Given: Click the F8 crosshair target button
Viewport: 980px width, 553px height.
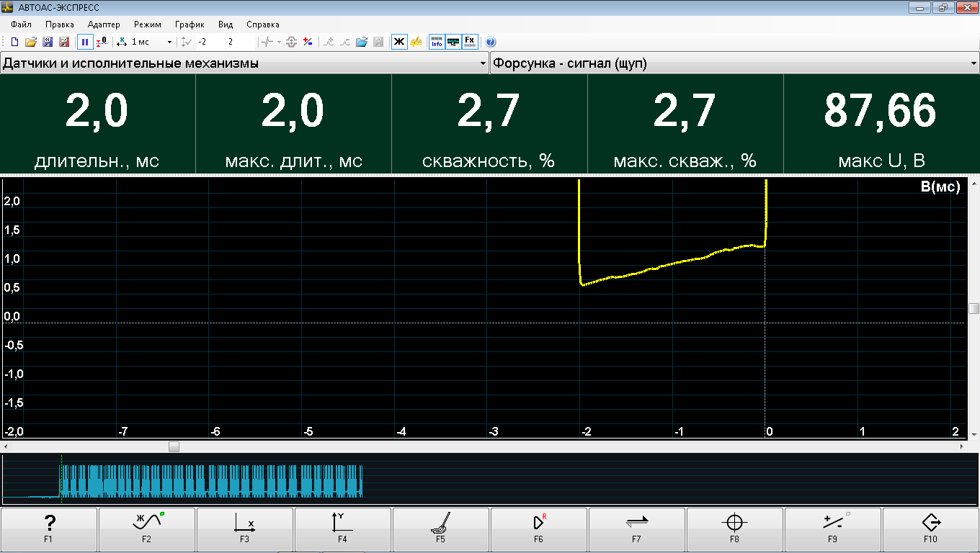Looking at the screenshot, I should 734,529.
